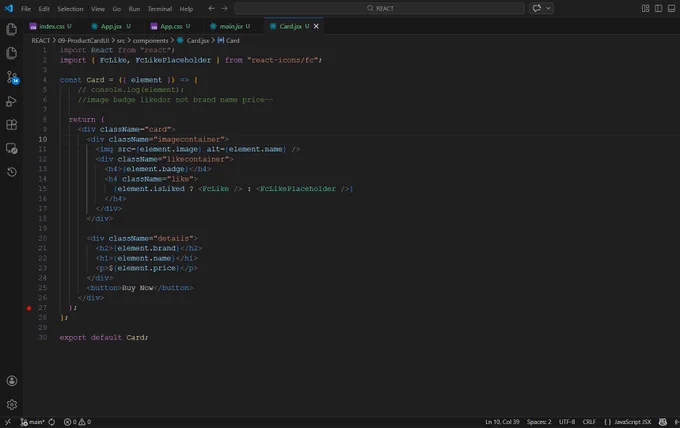The width and height of the screenshot is (680, 428).
Task: Open the chat dropdown arrow in title bar
Action: (548, 8)
